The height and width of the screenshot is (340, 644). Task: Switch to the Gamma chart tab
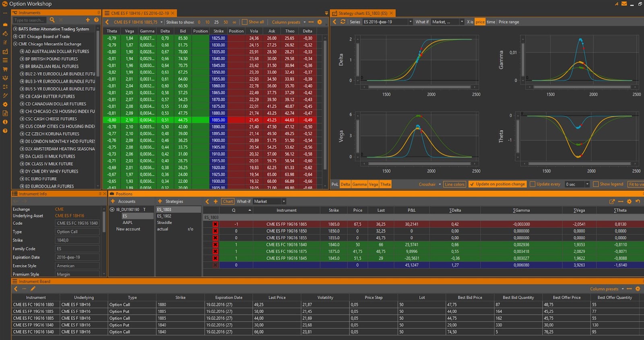tap(359, 185)
